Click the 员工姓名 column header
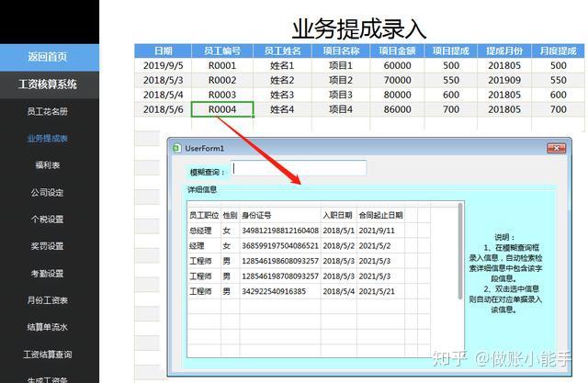This screenshot has width=588, height=383. point(282,51)
